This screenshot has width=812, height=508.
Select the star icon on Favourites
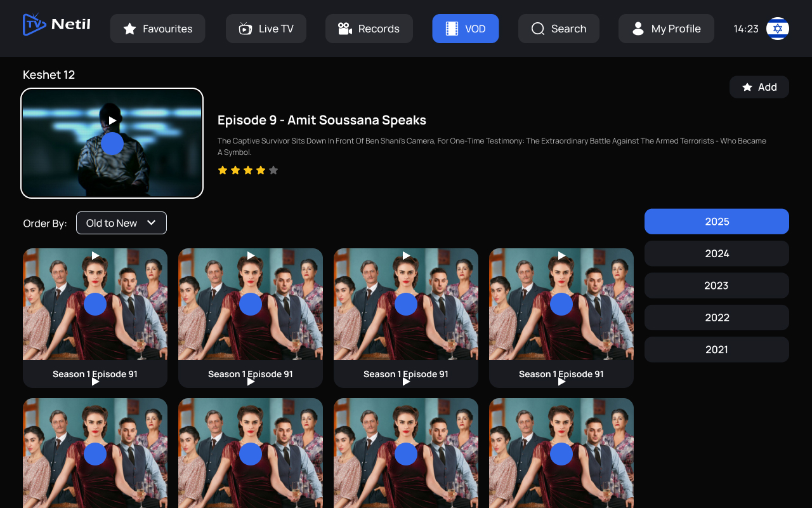[x=130, y=29]
